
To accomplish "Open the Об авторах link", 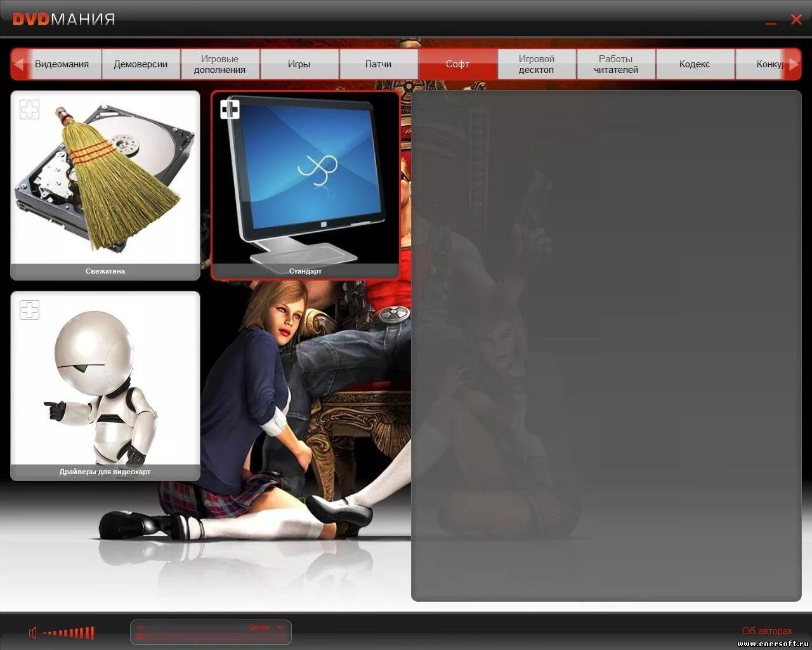I will 767,631.
